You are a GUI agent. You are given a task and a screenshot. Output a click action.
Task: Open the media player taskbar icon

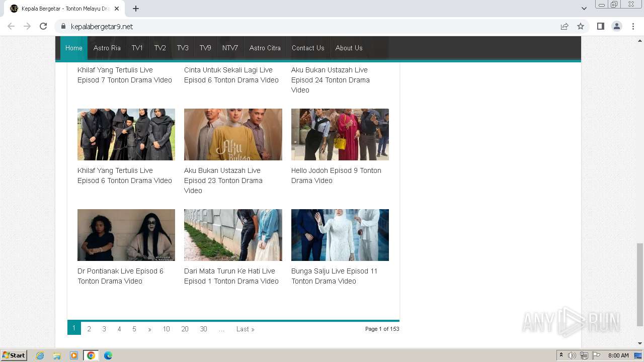tap(74, 355)
